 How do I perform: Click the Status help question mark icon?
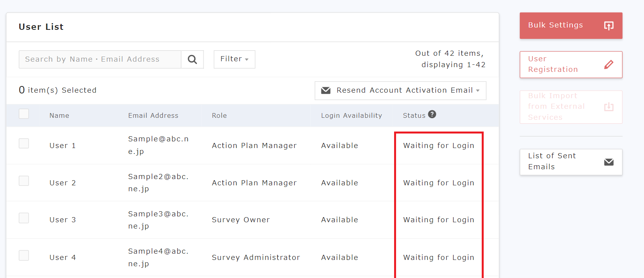coord(432,114)
